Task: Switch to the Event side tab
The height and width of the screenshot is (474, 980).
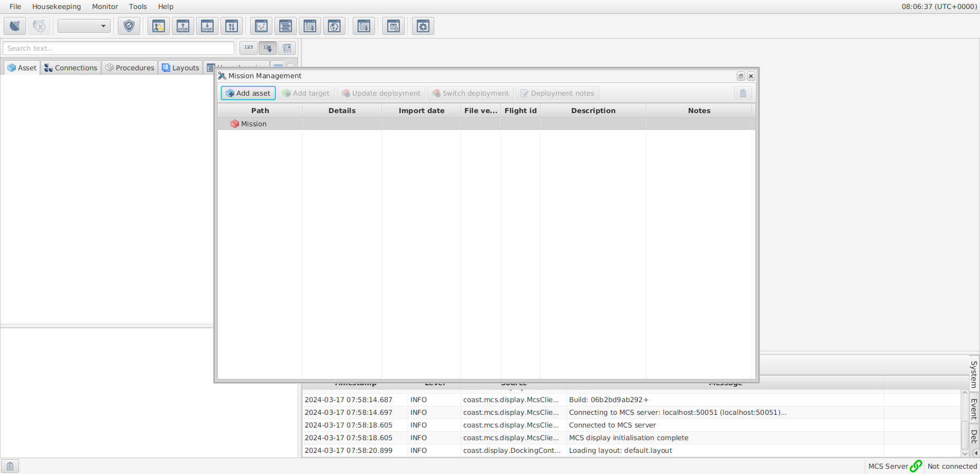Action: point(974,408)
